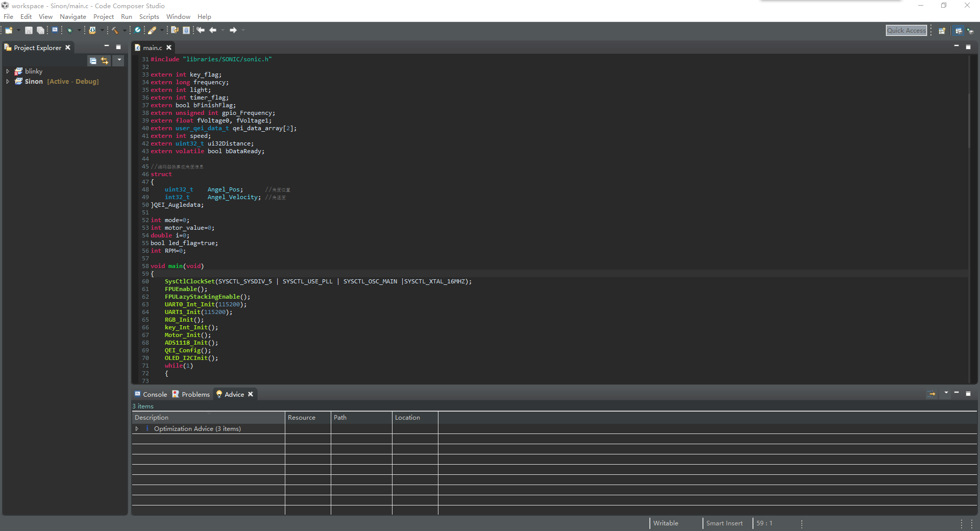
Task: Go to Last Edit Location
Action: (200, 30)
